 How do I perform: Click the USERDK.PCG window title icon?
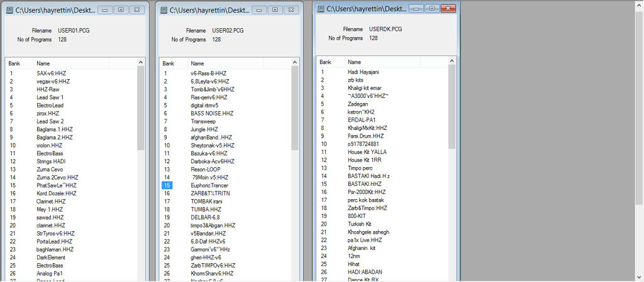(321, 8)
